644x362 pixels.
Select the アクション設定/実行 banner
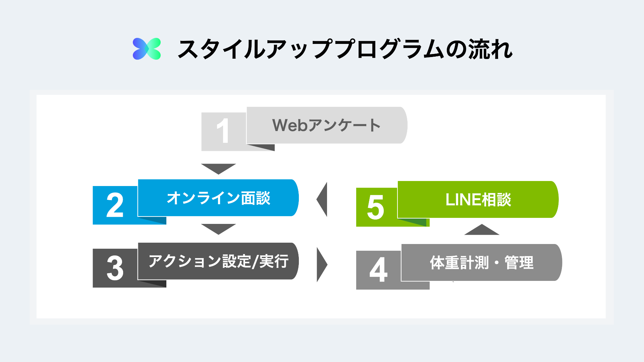coord(218,261)
